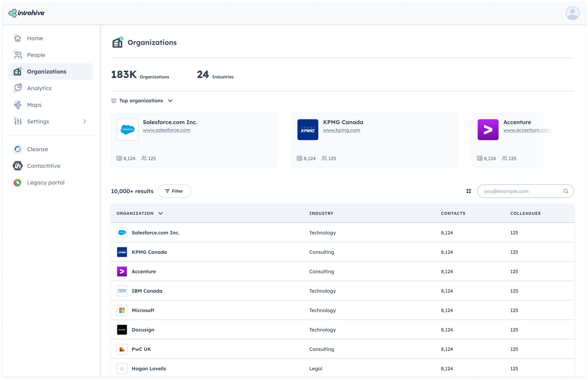Click KPMG logo in top organizations card

308,130
